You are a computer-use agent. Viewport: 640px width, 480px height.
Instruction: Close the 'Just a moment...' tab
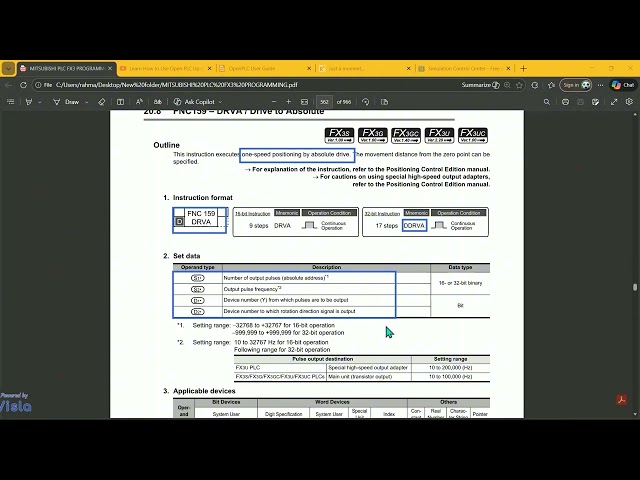[x=409, y=69]
